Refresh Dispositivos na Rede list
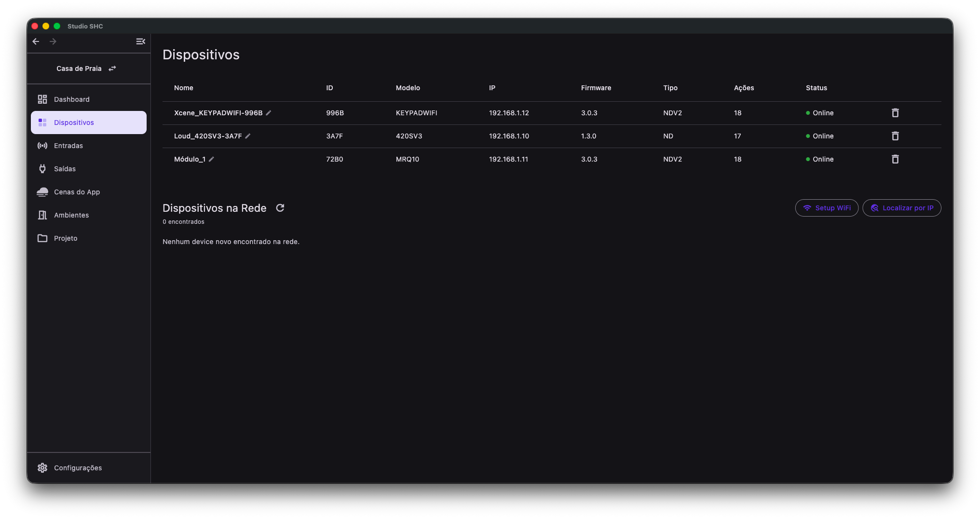Screen dimensions: 980x519 pos(280,208)
